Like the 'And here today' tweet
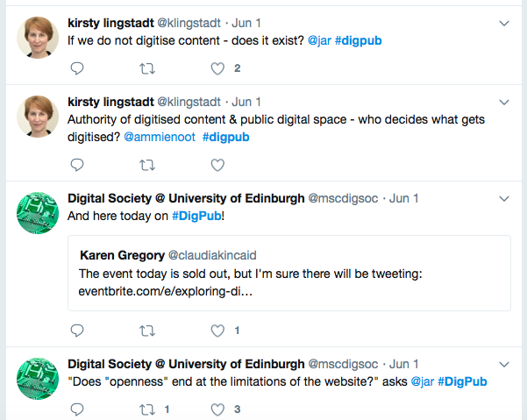Screen dimensions: 527x420 point(217,331)
